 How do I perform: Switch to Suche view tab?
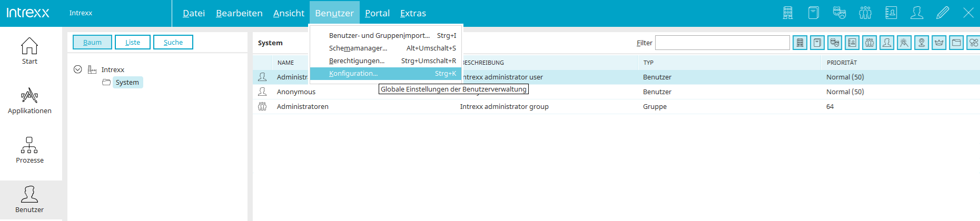(173, 42)
